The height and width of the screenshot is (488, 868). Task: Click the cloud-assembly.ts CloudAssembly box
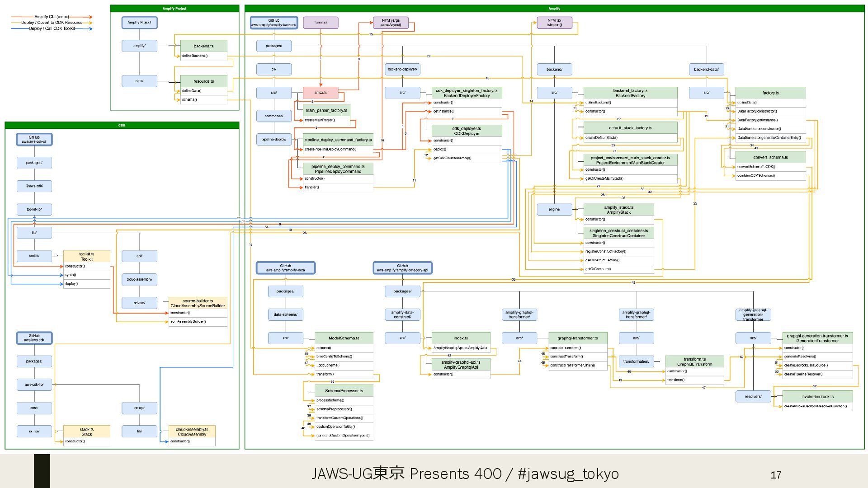click(192, 432)
